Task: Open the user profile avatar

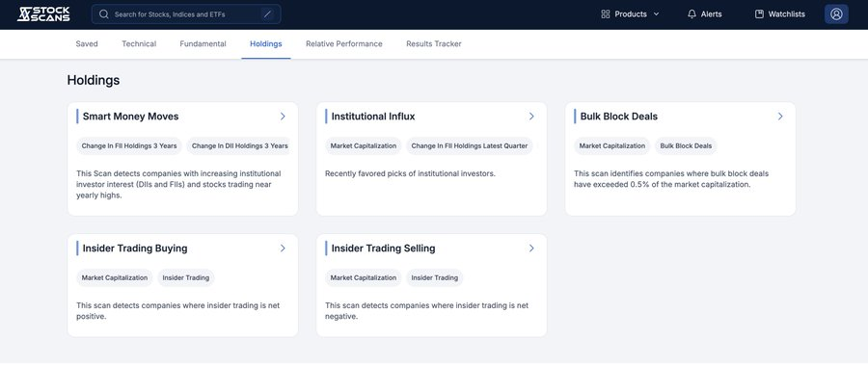Action: point(836,14)
